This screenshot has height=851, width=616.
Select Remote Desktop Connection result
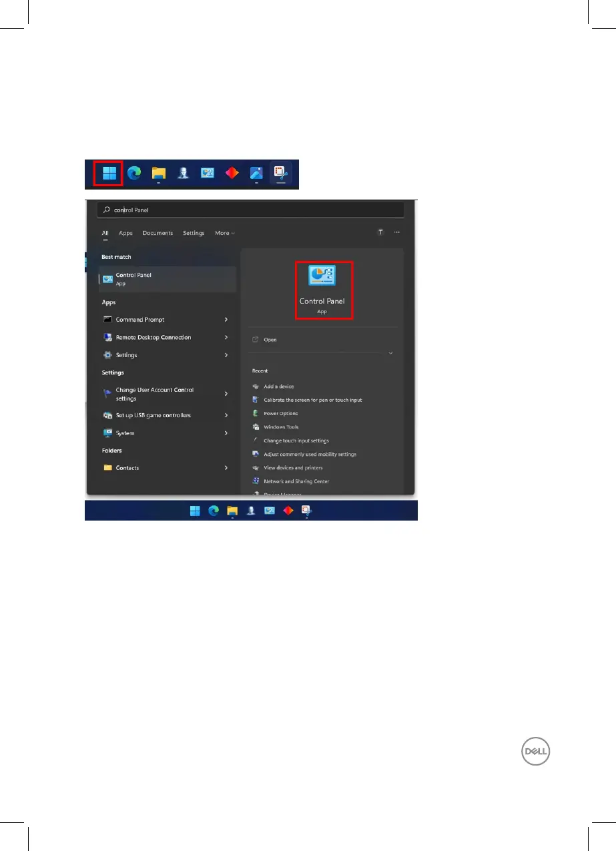click(x=153, y=338)
